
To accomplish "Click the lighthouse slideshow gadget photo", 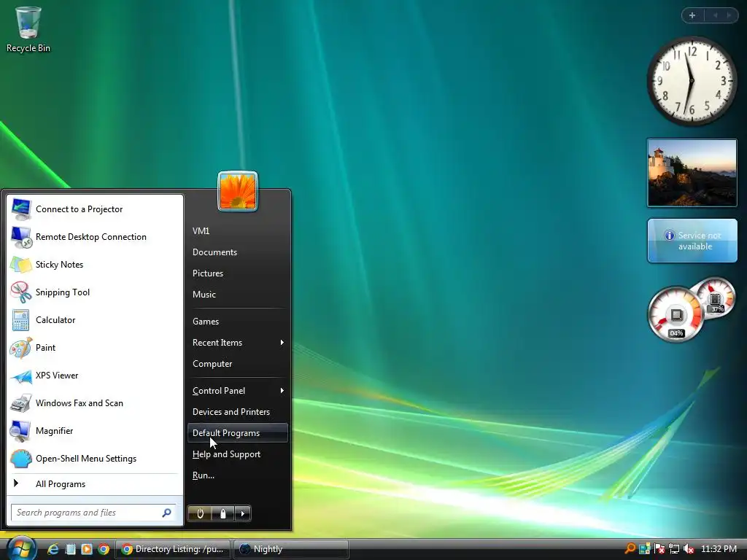I will 692,173.
